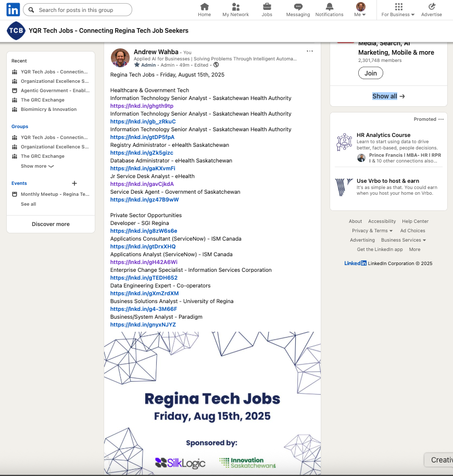The image size is (453, 476).
Task: Click the LinkedIn logo icon
Action: (x=13, y=9)
